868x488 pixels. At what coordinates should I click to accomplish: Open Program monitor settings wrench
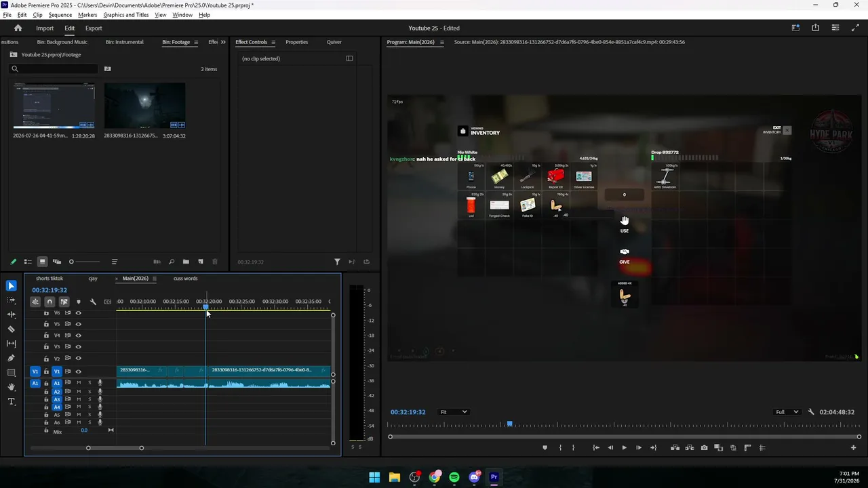point(811,412)
